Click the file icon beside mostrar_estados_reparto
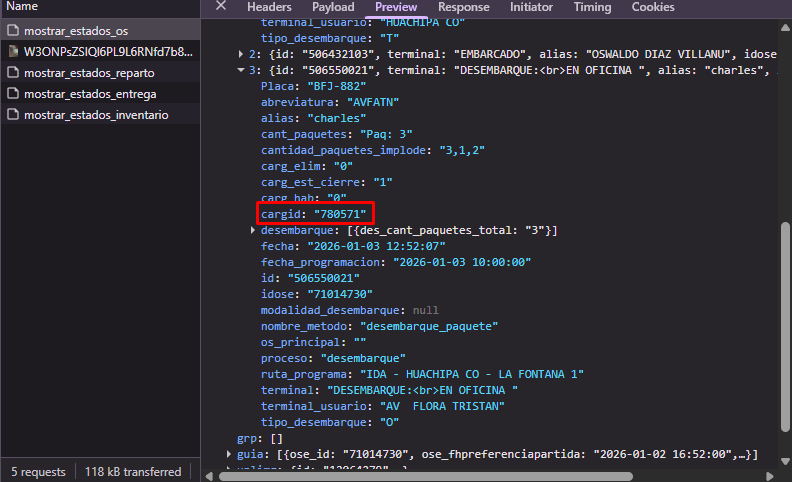Image resolution: width=792 pixels, height=482 pixels. (x=13, y=73)
